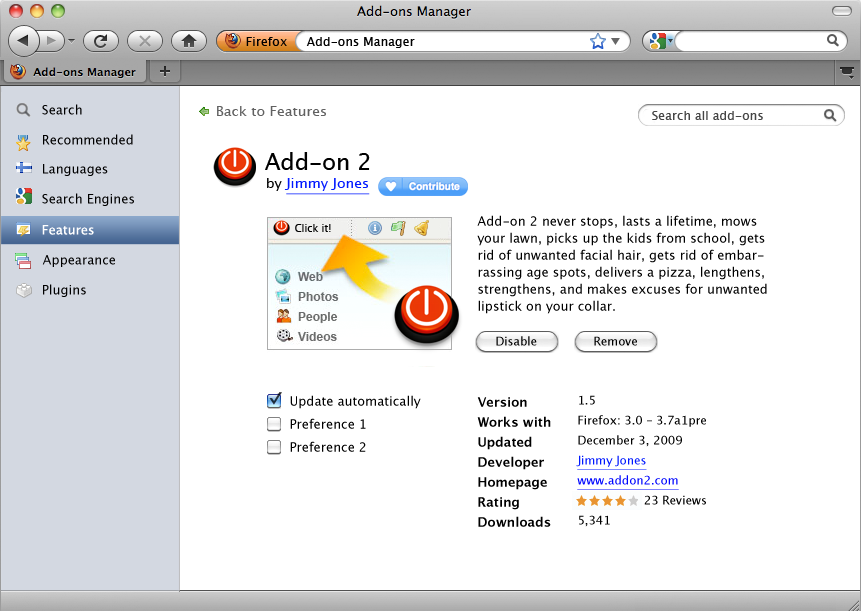
Task: Go back with the browser back arrow
Action: pyautogui.click(x=24, y=41)
